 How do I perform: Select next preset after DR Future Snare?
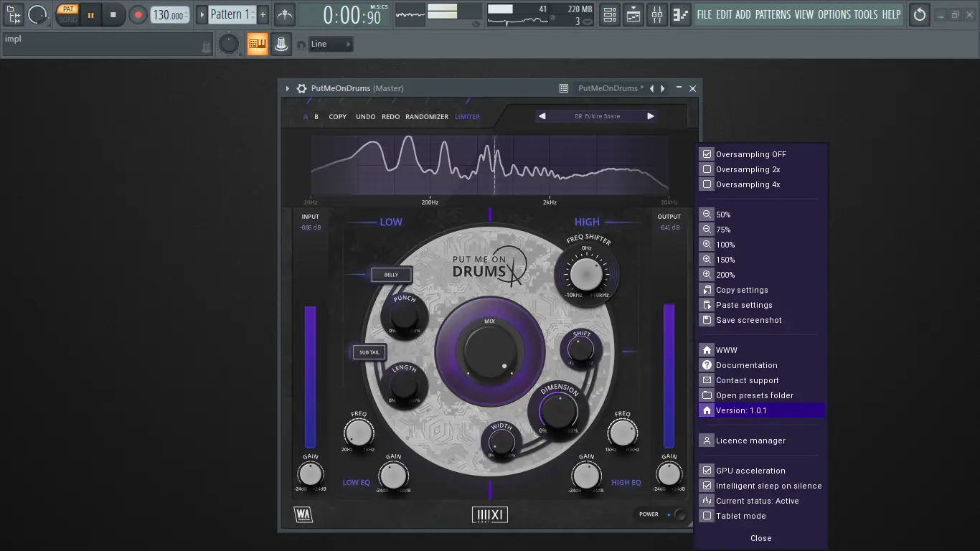(x=651, y=116)
